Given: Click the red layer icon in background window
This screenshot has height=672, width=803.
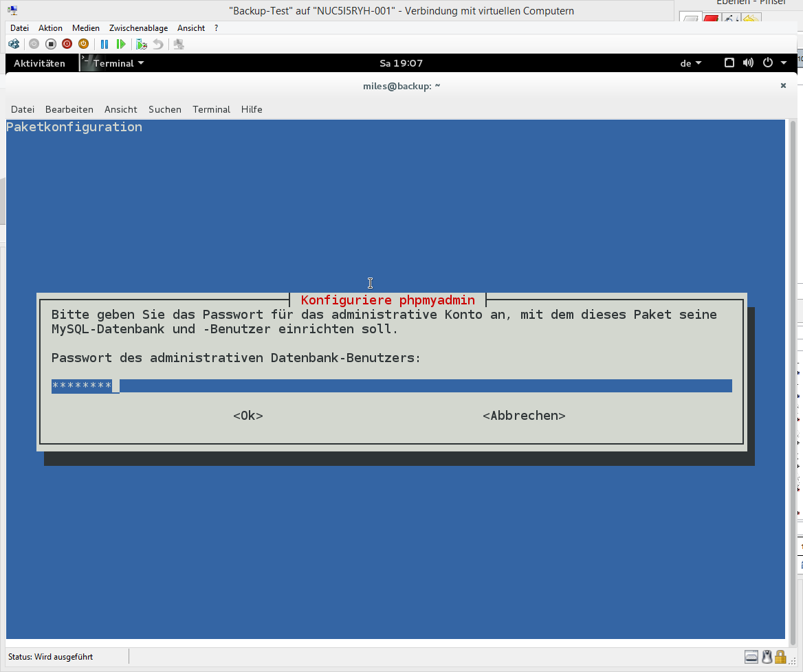Looking at the screenshot, I should tap(711, 19).
